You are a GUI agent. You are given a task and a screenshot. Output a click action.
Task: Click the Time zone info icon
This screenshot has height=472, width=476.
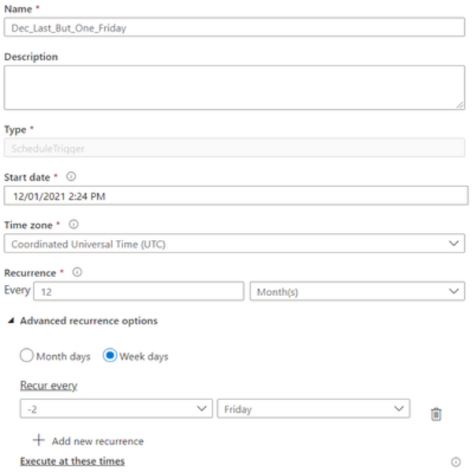(x=73, y=224)
